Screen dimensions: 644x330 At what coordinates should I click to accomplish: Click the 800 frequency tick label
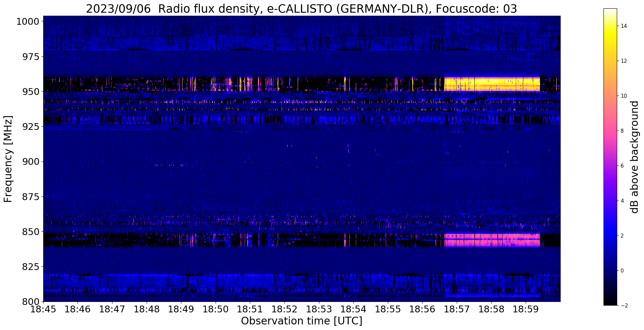(x=31, y=302)
